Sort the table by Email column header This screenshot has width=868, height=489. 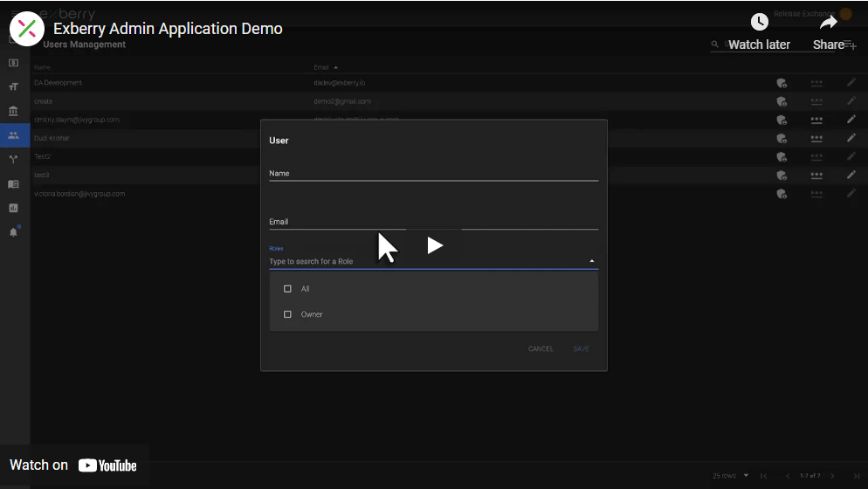pyautogui.click(x=321, y=67)
